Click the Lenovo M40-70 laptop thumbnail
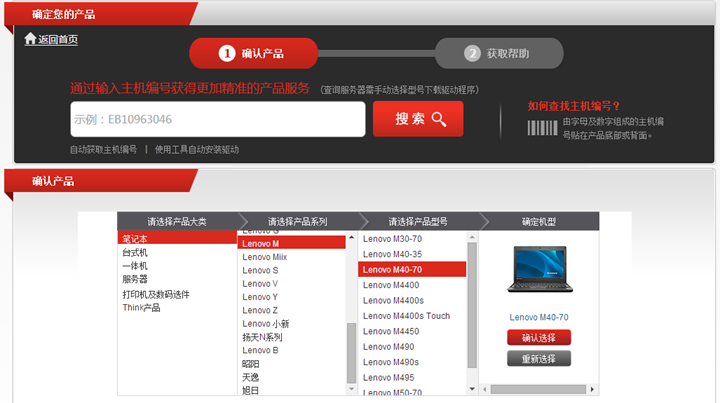 pyautogui.click(x=540, y=269)
